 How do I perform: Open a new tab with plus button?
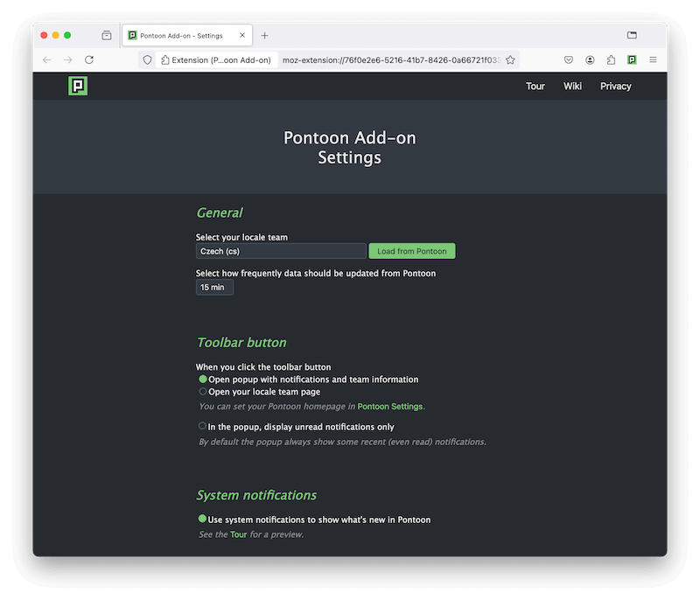[265, 35]
